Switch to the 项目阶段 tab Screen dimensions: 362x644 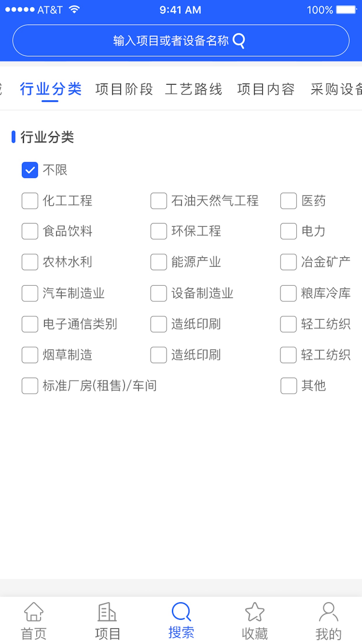pyautogui.click(x=124, y=89)
